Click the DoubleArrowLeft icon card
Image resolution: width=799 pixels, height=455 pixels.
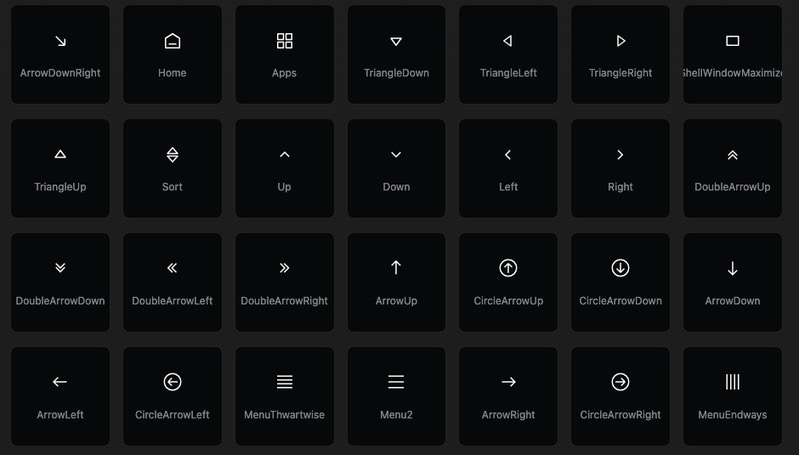tap(172, 282)
